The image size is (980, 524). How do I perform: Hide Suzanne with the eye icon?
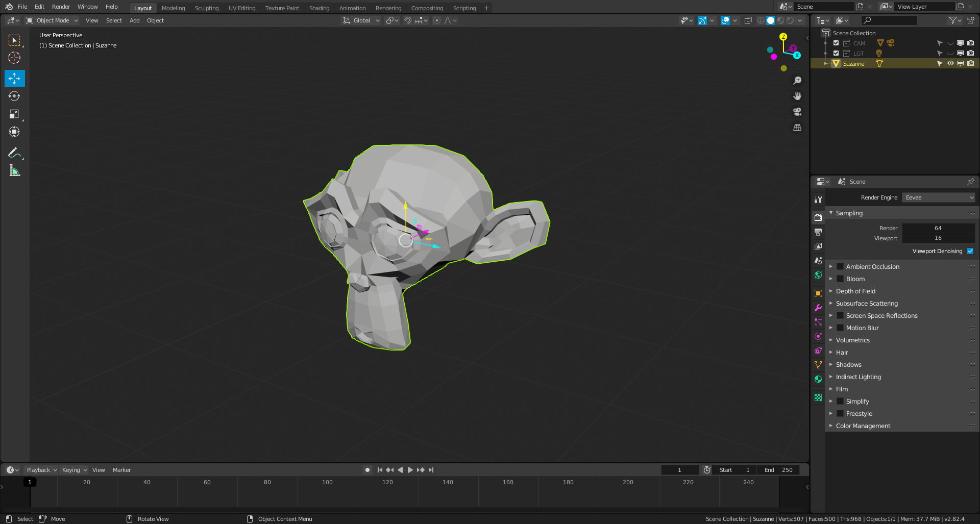[x=950, y=64]
